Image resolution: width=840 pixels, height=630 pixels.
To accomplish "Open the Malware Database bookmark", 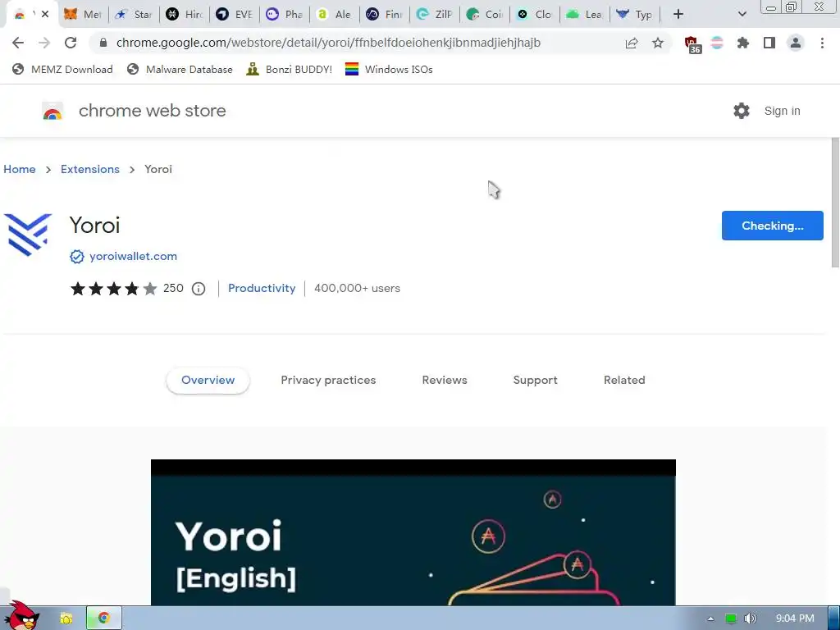I will point(180,69).
